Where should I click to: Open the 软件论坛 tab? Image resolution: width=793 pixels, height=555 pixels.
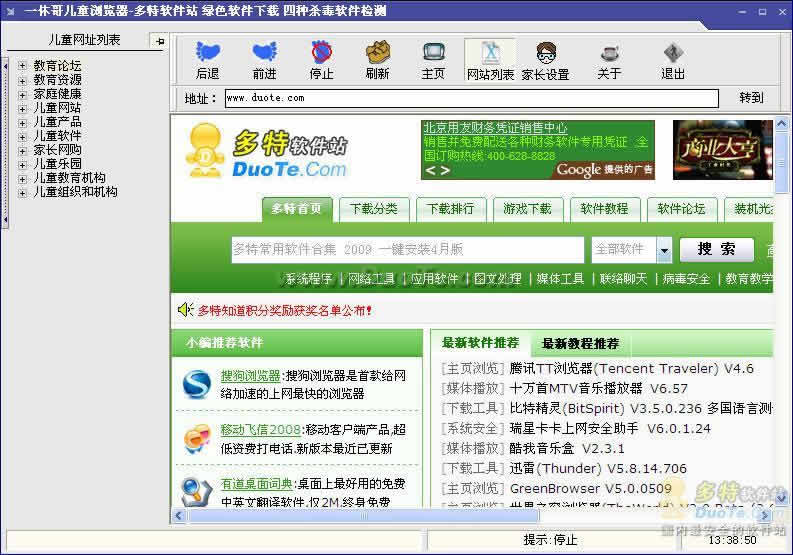click(x=681, y=209)
